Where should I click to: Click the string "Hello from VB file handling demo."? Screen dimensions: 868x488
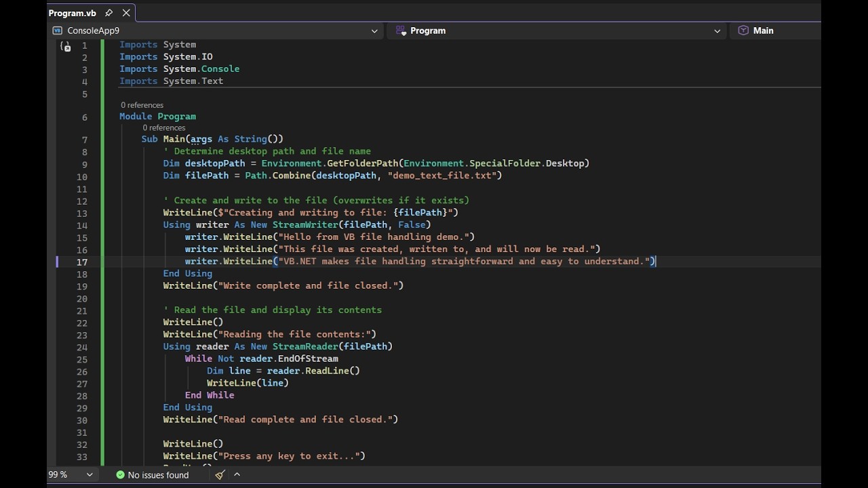tap(374, 237)
